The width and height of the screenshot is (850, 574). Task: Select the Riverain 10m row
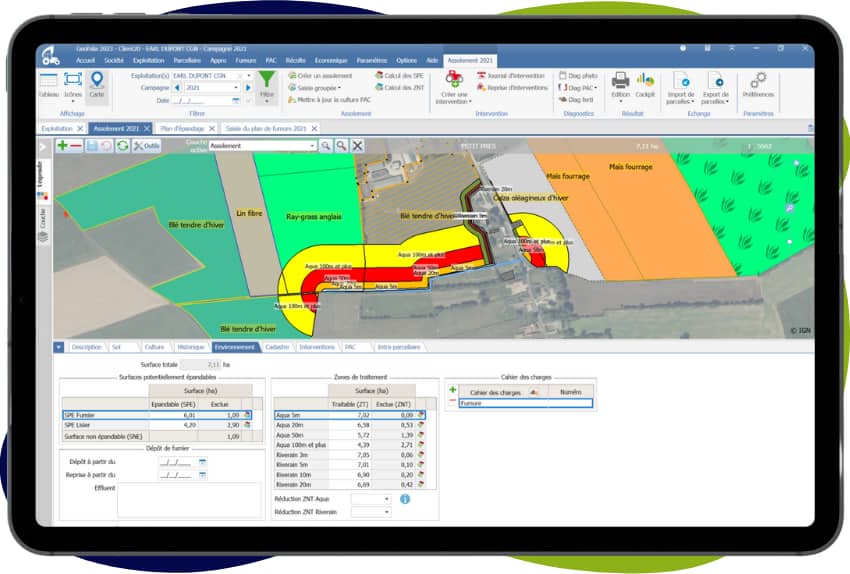[x=350, y=475]
